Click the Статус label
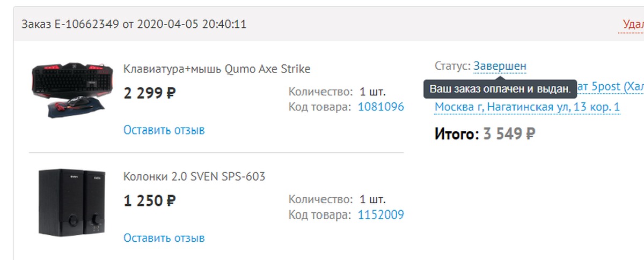644x260 pixels. 452,66
